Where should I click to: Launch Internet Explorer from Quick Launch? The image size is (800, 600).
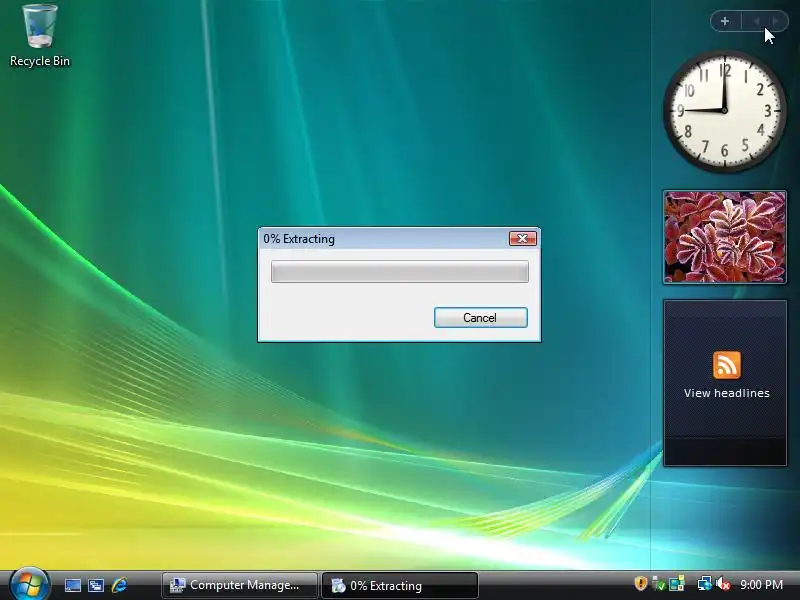click(119, 585)
